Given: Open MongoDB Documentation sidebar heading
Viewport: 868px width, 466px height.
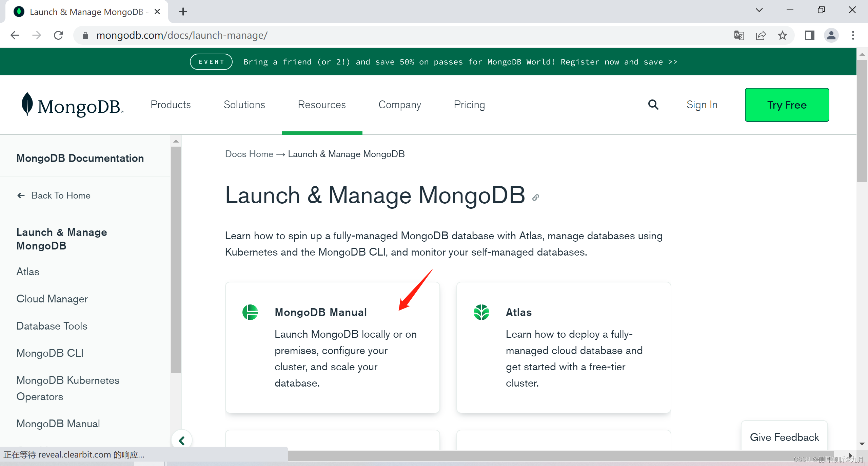Looking at the screenshot, I should pos(80,158).
